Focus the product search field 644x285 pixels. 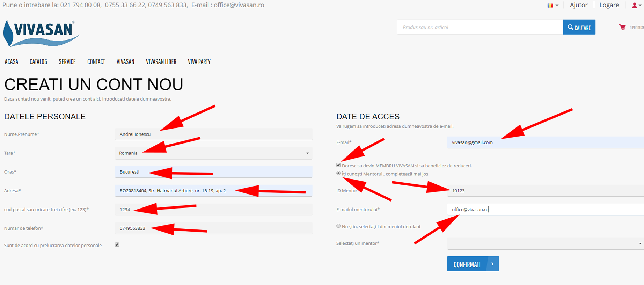coord(480,27)
